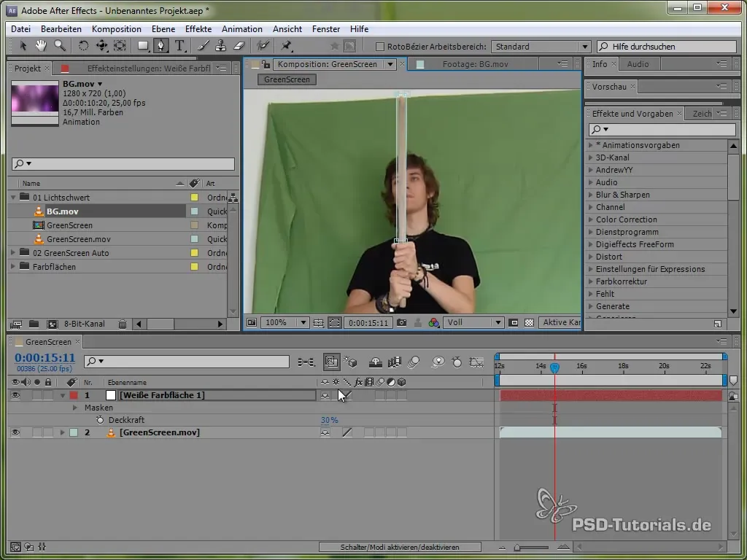This screenshot has width=747, height=560.
Task: Click the 8-Bit-Kanal color depth button
Action: (x=85, y=324)
